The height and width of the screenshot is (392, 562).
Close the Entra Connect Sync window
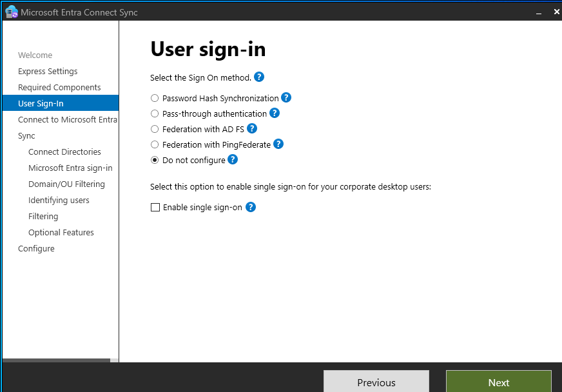556,12
